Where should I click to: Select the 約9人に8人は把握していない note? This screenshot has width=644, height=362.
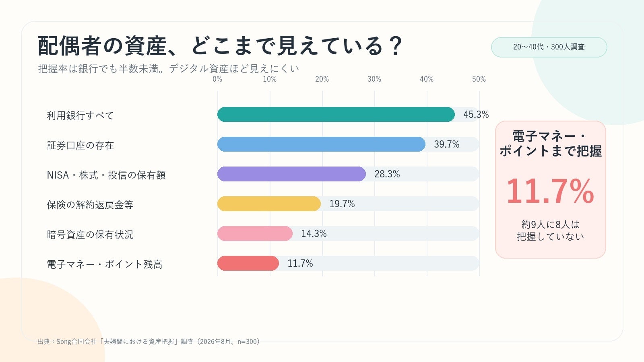pos(550,230)
